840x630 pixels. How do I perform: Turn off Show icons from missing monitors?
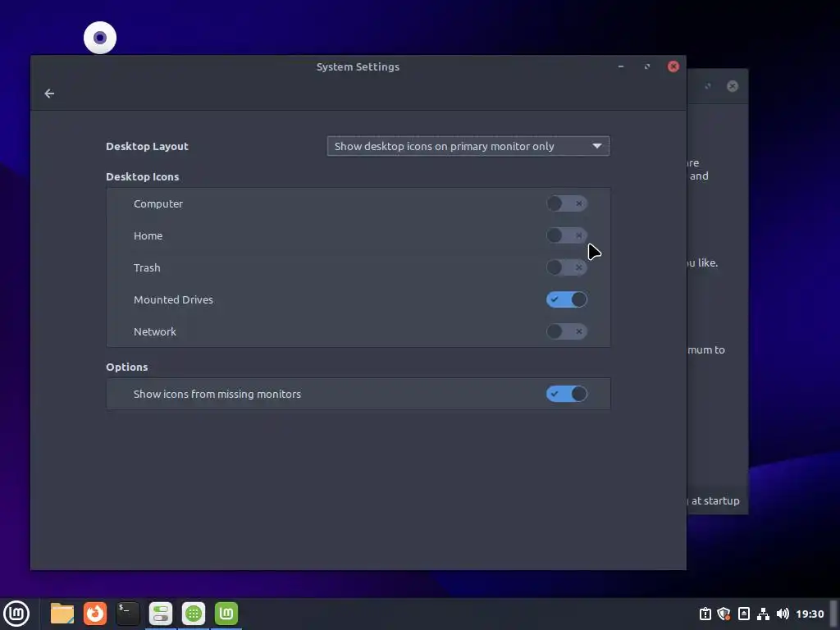[566, 394]
